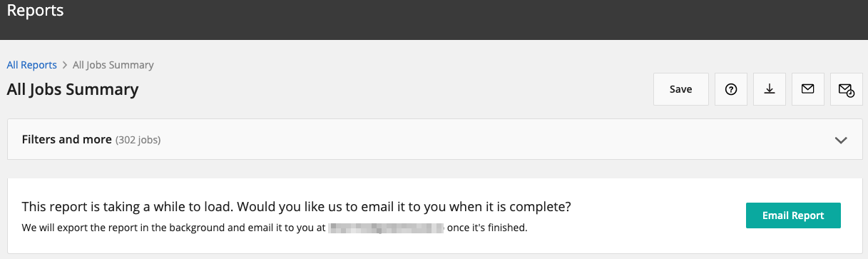Viewport: 868px width, 259px height.
Task: Click the email report envelope icon
Action: (x=808, y=89)
